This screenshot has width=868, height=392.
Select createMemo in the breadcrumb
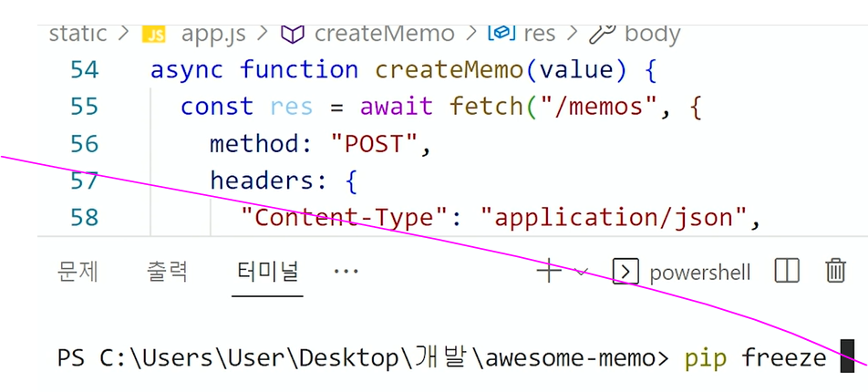pos(384,34)
